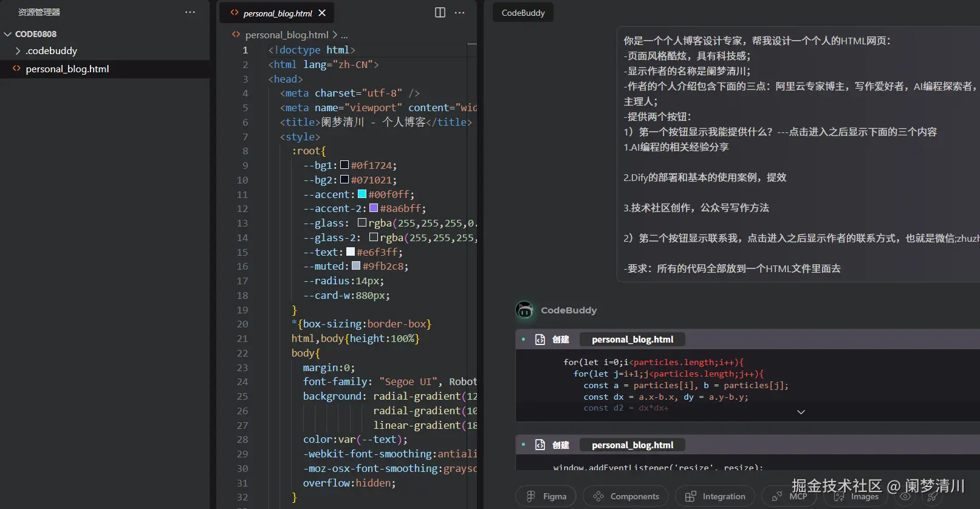The image size is (980, 509).
Task: Open the CodeBuddy panel tab
Action: pyautogui.click(x=523, y=13)
